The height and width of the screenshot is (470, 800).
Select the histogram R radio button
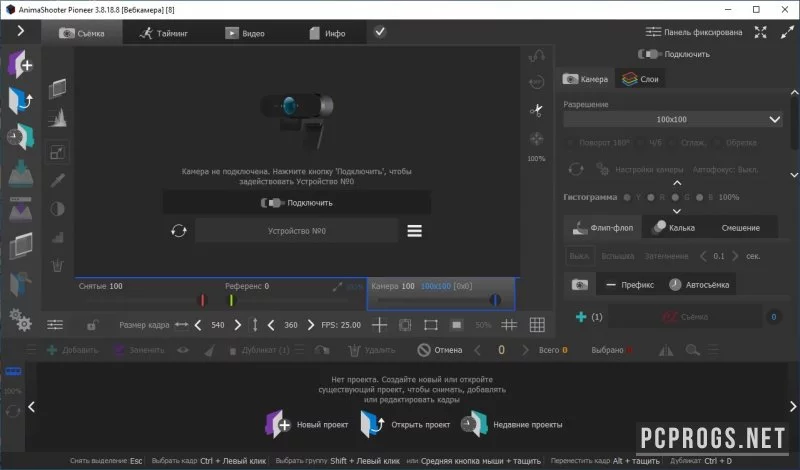coord(651,197)
